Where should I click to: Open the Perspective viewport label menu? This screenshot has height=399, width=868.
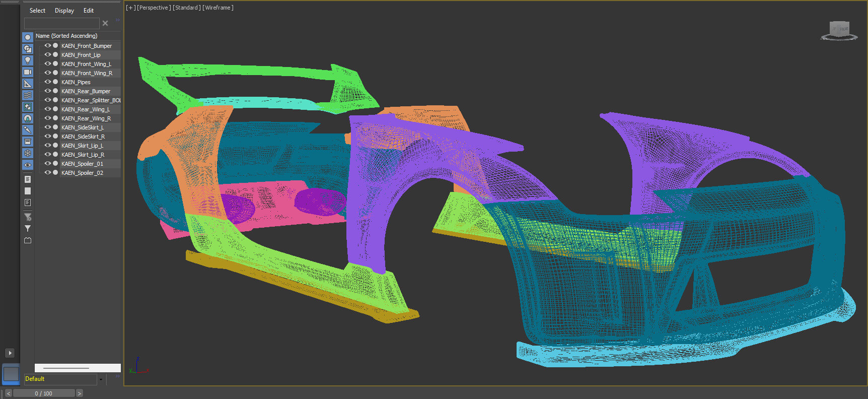153,8
